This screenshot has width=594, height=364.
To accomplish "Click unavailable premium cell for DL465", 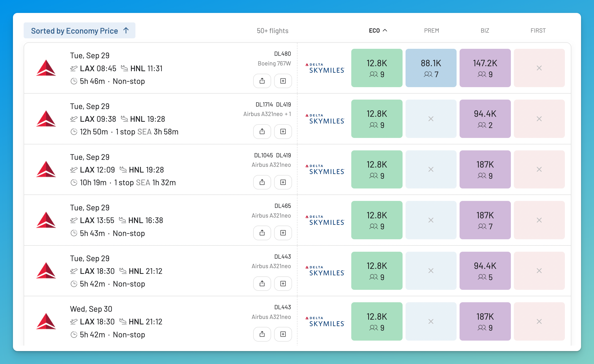I will coord(431,220).
